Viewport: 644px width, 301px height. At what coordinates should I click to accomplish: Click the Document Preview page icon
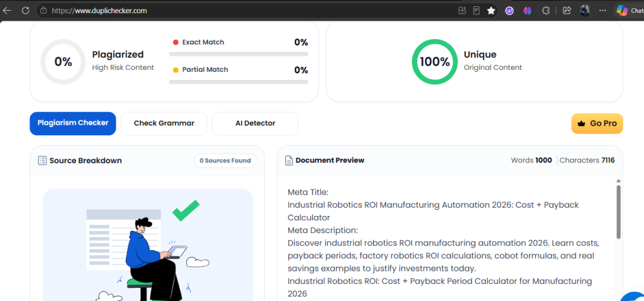pos(289,161)
